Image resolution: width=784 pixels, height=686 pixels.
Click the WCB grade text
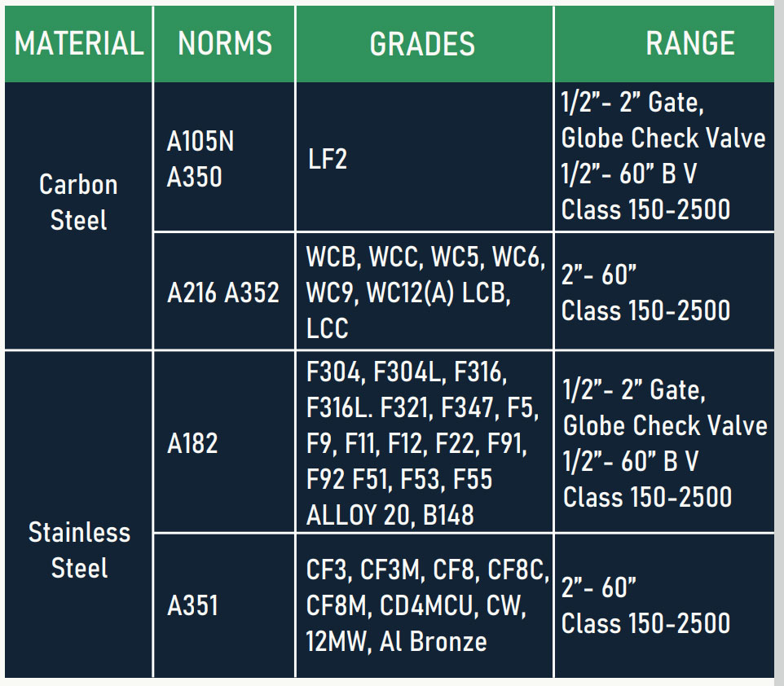click(333, 257)
